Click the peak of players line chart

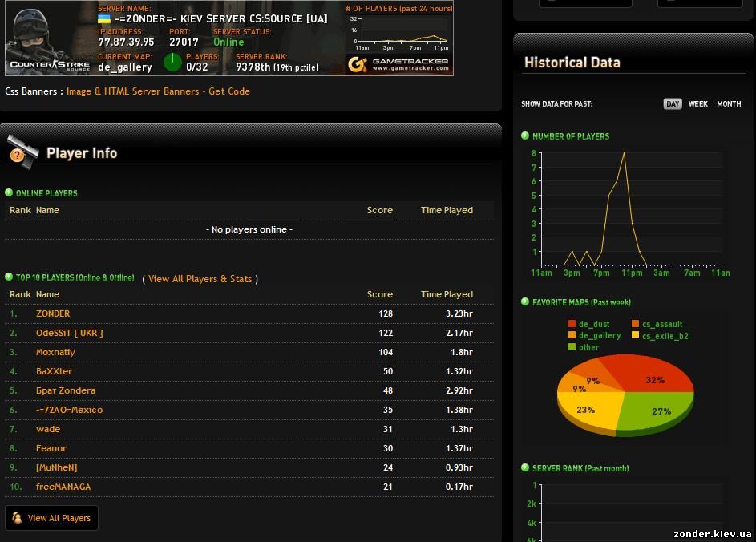[625, 153]
